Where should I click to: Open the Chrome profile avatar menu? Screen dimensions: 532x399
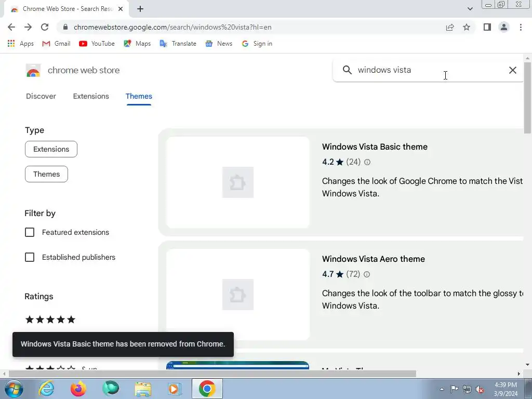tap(504, 27)
